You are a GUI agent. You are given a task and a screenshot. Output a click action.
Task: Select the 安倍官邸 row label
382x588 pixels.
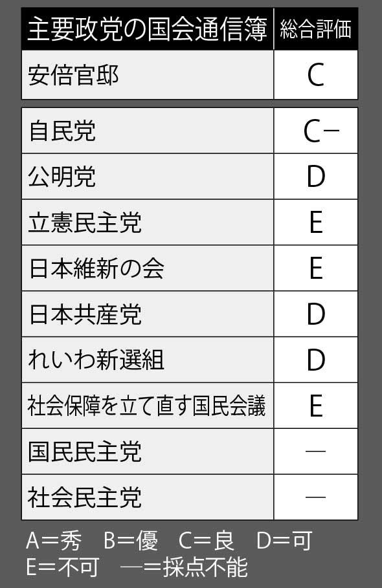73,75
